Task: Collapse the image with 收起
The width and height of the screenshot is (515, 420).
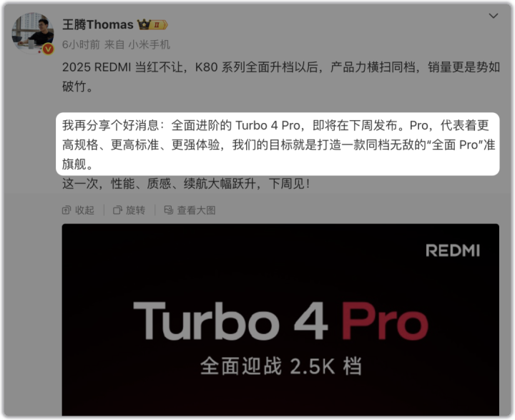Action: click(x=78, y=210)
